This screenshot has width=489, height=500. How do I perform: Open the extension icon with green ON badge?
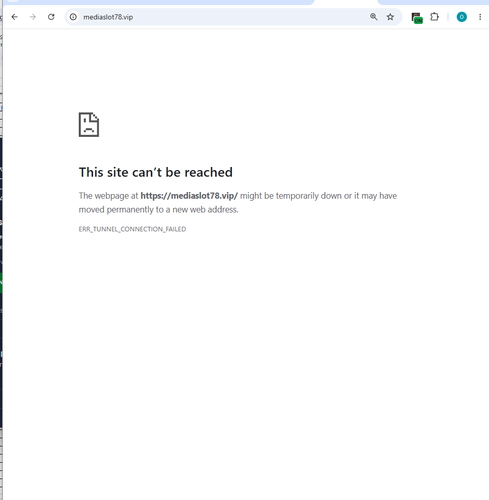click(417, 18)
